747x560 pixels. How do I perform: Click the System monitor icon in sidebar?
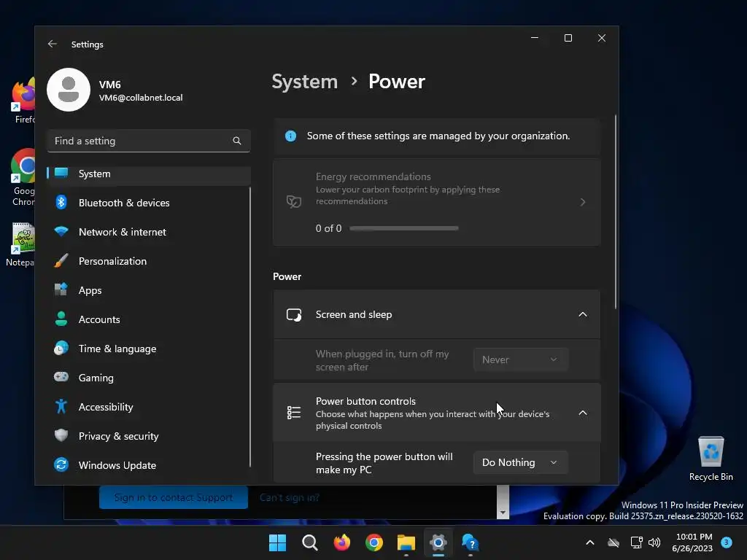tap(61, 173)
